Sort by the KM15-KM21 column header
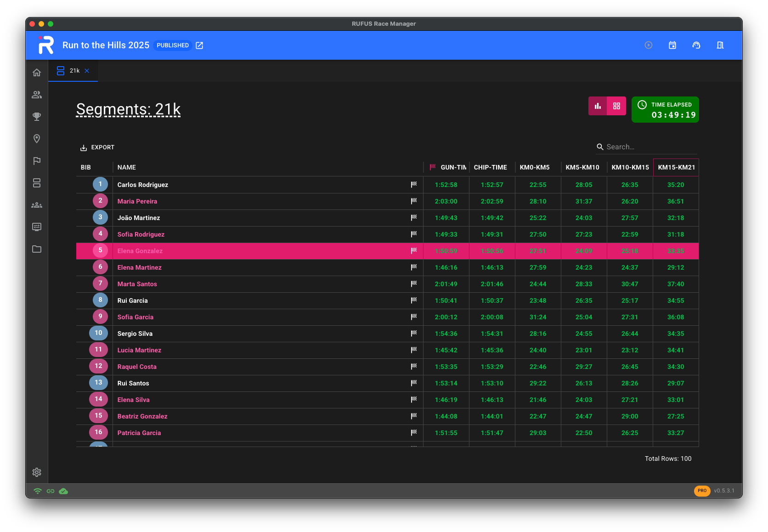Screen dimensions: 768x532 tap(676, 167)
